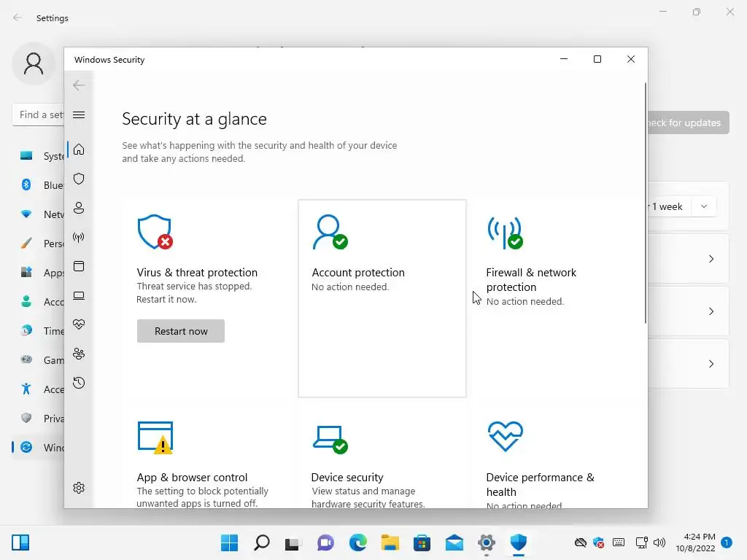747x560 pixels.
Task: Open Start menu on the taskbar
Action: [x=229, y=542]
